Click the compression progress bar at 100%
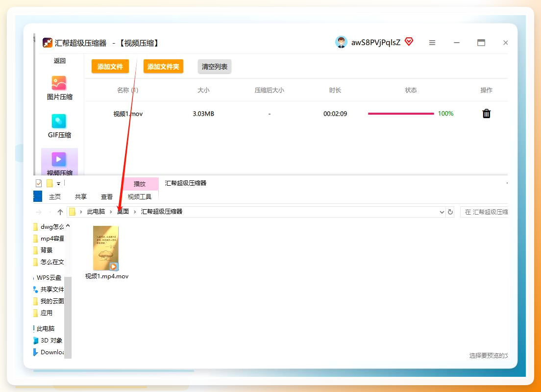The width and height of the screenshot is (541, 392). (401, 114)
